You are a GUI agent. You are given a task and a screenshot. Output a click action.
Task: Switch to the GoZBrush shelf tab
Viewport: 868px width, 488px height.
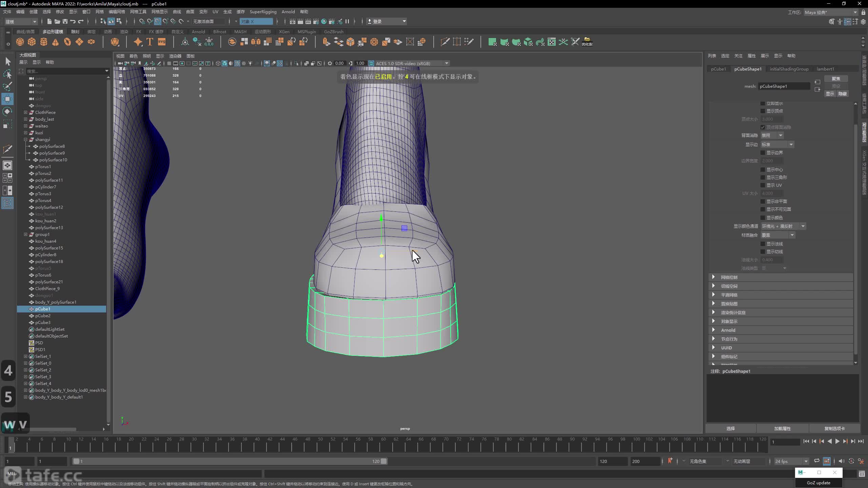tap(334, 32)
